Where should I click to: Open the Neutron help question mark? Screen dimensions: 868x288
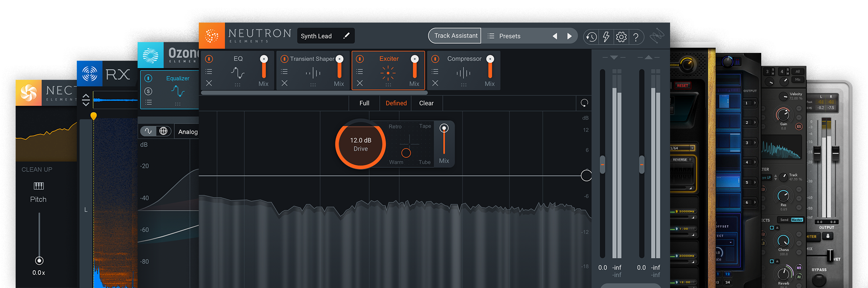[636, 37]
